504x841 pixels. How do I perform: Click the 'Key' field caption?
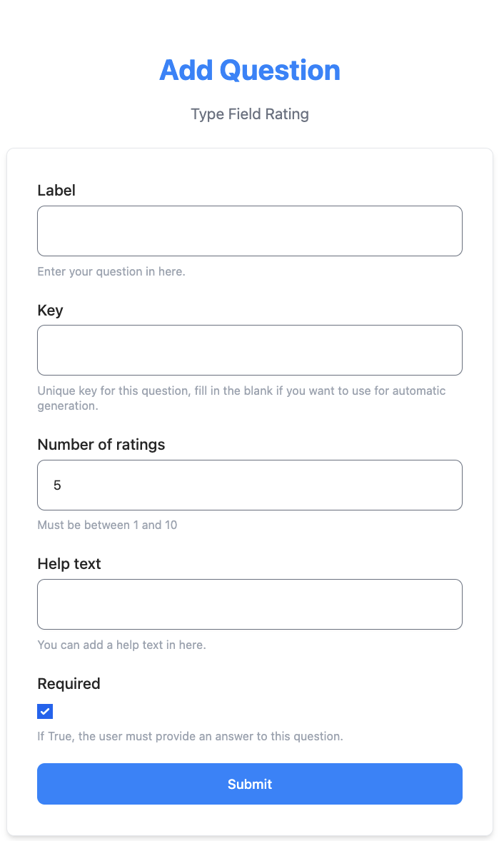click(x=51, y=311)
